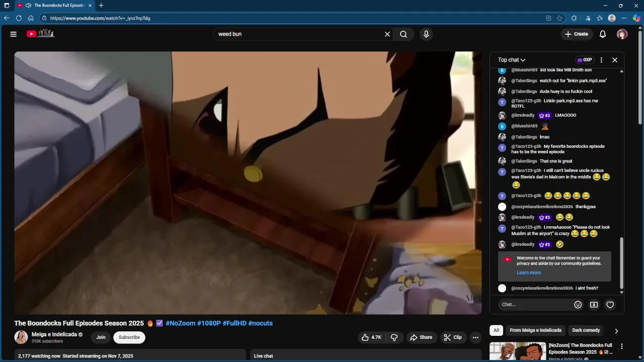Clear the 'weed bun' search text
This screenshot has width=644, height=362.
pyautogui.click(x=387, y=34)
